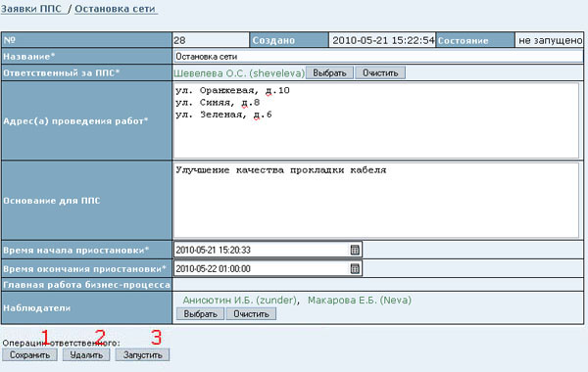Click the Адрес(а) проведения работ label

(75, 121)
